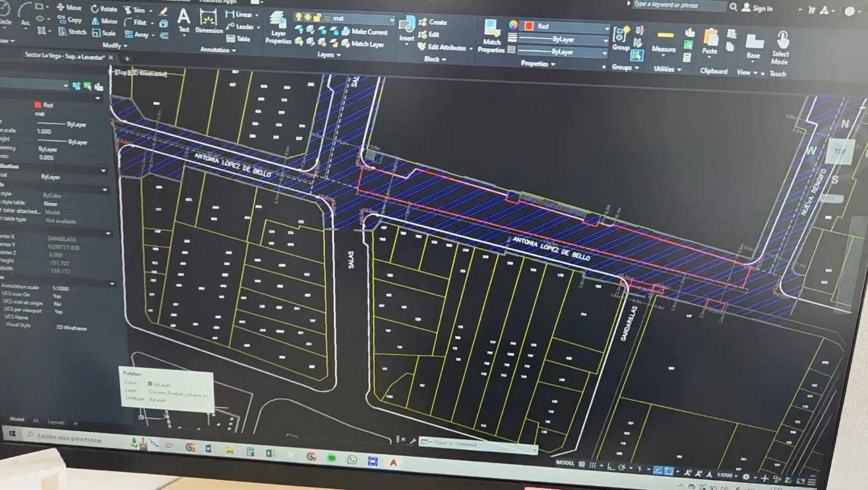
Task: Click the Rotate tool in Modify
Action: 104,9
